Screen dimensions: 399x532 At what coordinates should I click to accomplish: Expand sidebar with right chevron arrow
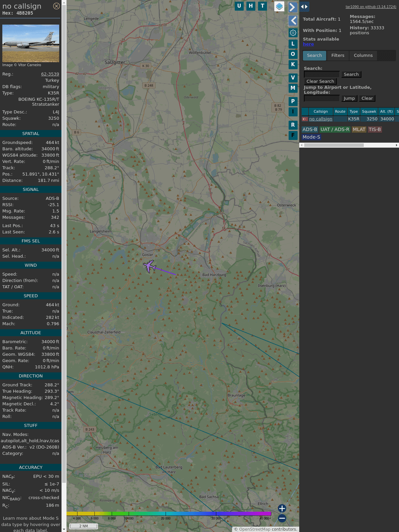(x=293, y=7)
